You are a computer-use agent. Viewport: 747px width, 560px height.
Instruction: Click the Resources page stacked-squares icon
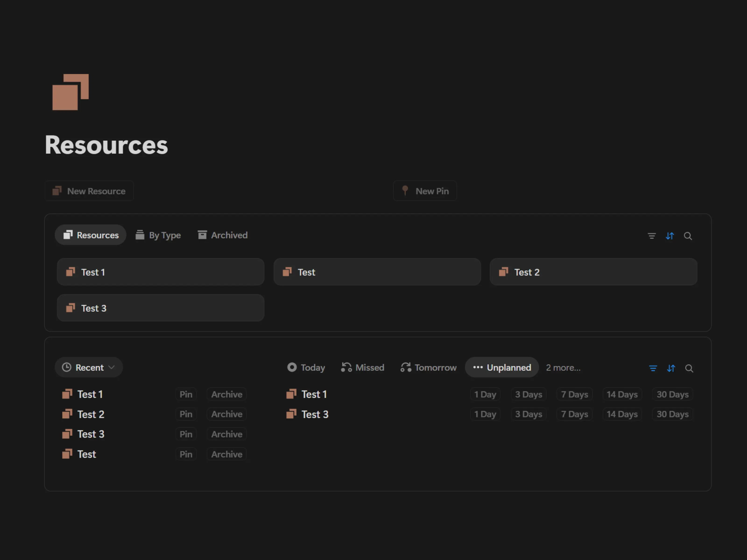(x=70, y=92)
